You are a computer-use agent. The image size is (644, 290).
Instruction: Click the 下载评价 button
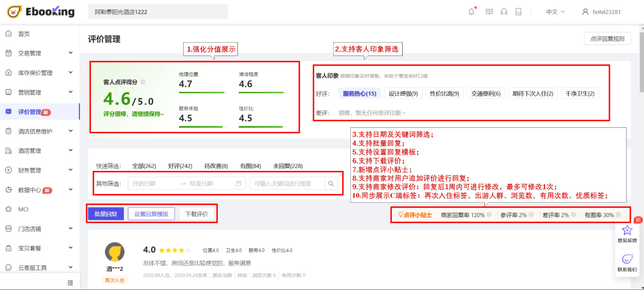(x=197, y=214)
